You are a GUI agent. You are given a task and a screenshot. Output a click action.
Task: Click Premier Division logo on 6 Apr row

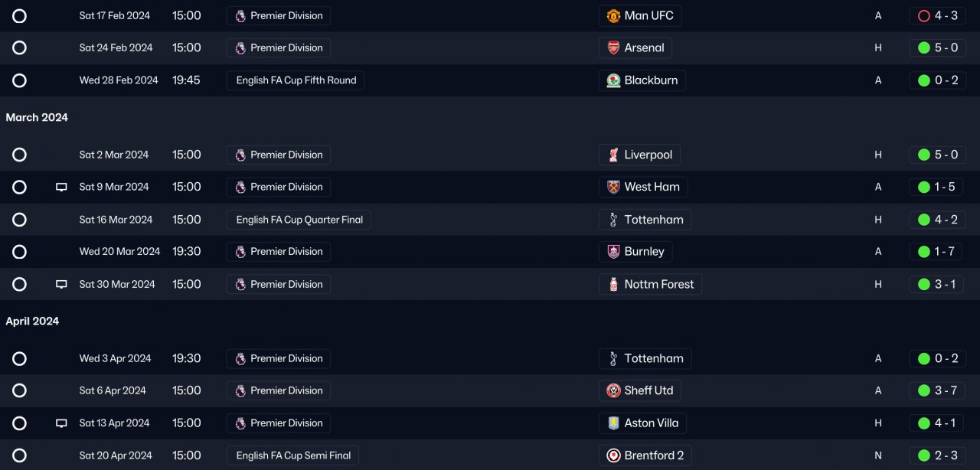(x=240, y=391)
